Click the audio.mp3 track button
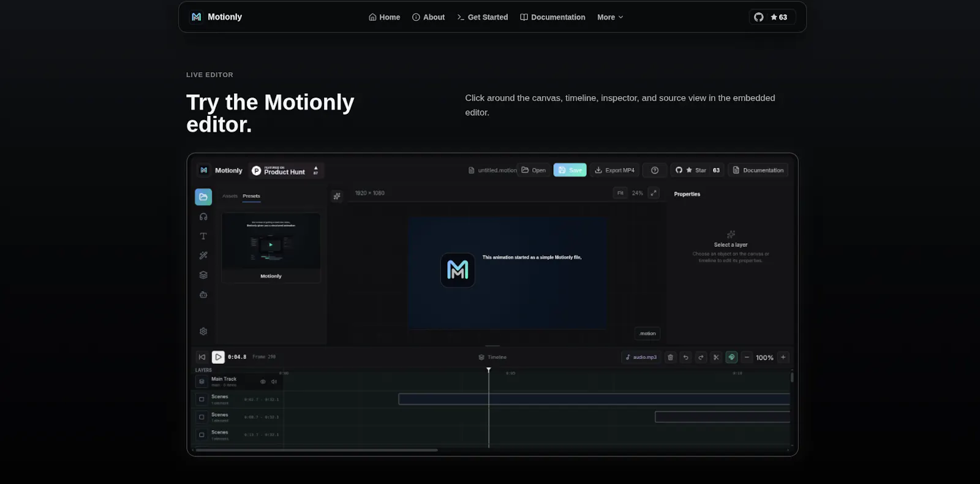 pos(641,357)
